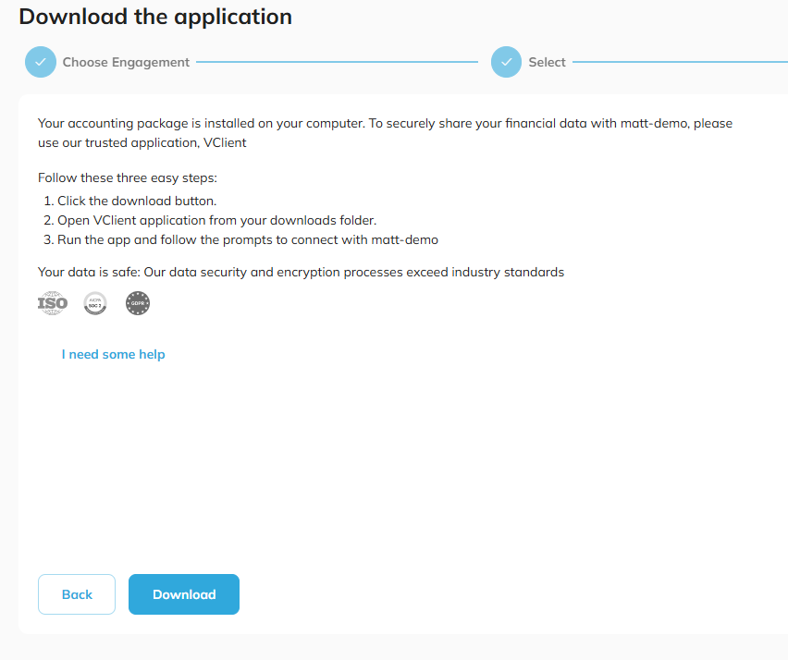Go back using the Back button
This screenshot has width=788, height=672.
pyautogui.click(x=77, y=594)
